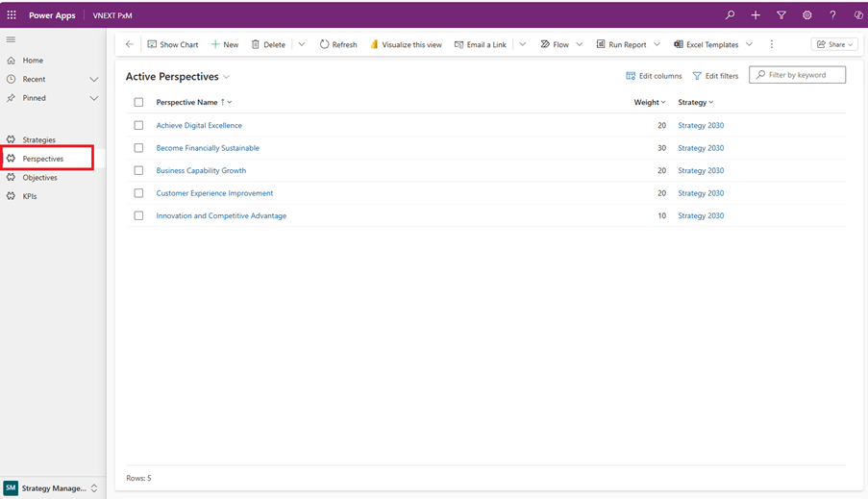Click Refresh command
This screenshot has height=499, width=868.
click(338, 44)
